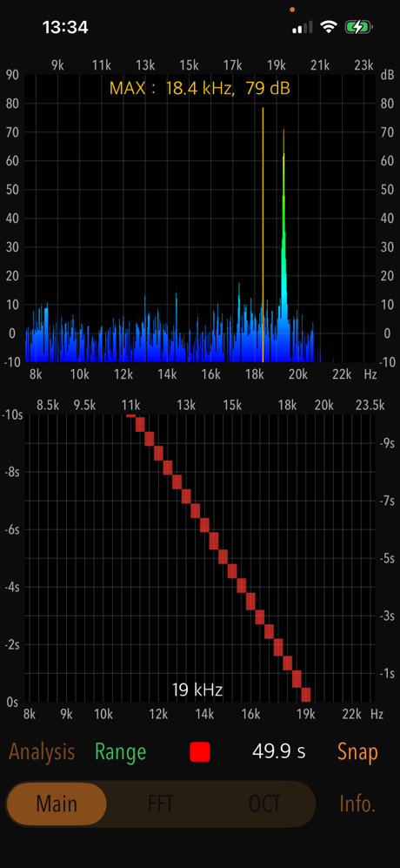Viewport: 400px width, 868px height.
Task: Open the Analysis menu
Action: [42, 751]
